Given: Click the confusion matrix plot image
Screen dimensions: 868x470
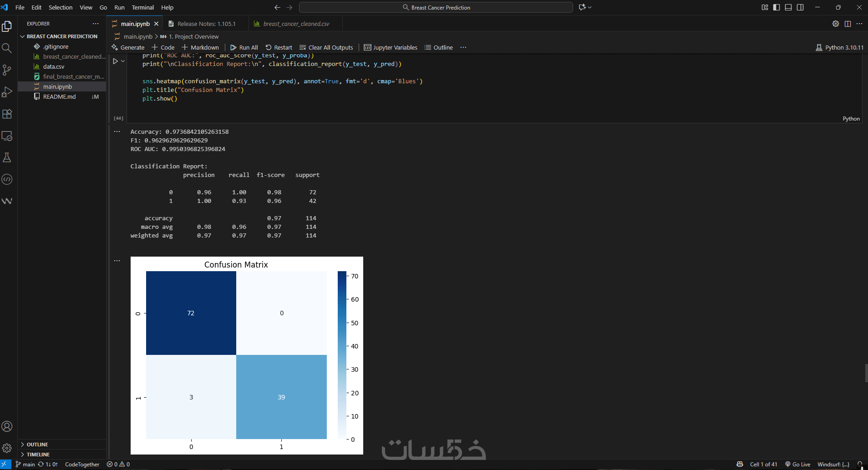Looking at the screenshot, I should 247,355.
